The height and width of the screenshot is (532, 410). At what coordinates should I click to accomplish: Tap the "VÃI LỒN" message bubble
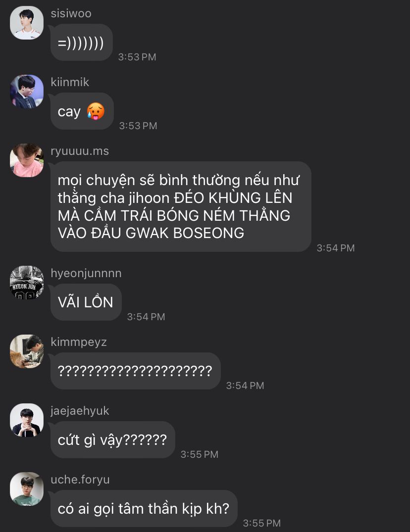click(86, 302)
